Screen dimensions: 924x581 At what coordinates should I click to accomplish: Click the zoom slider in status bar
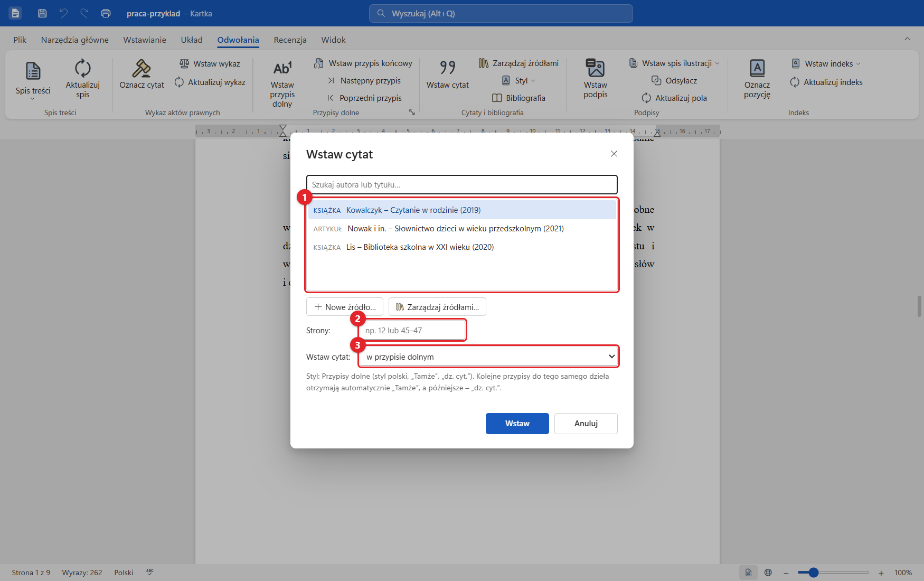(833, 573)
